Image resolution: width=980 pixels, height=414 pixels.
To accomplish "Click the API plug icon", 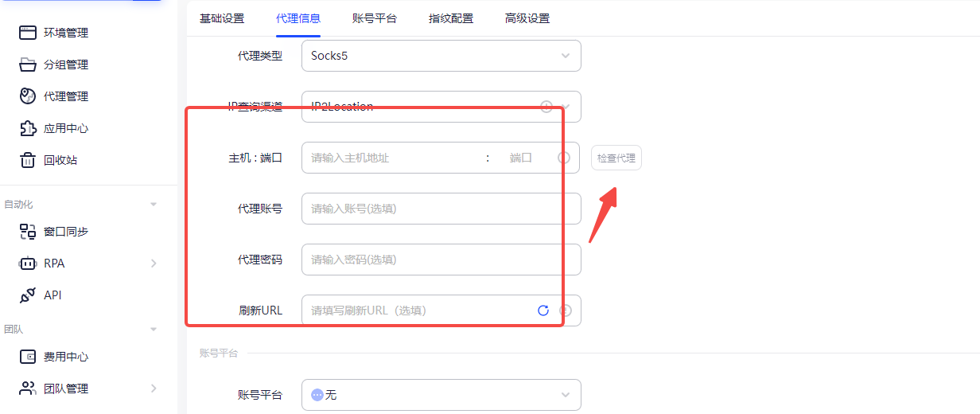I will click(x=28, y=295).
